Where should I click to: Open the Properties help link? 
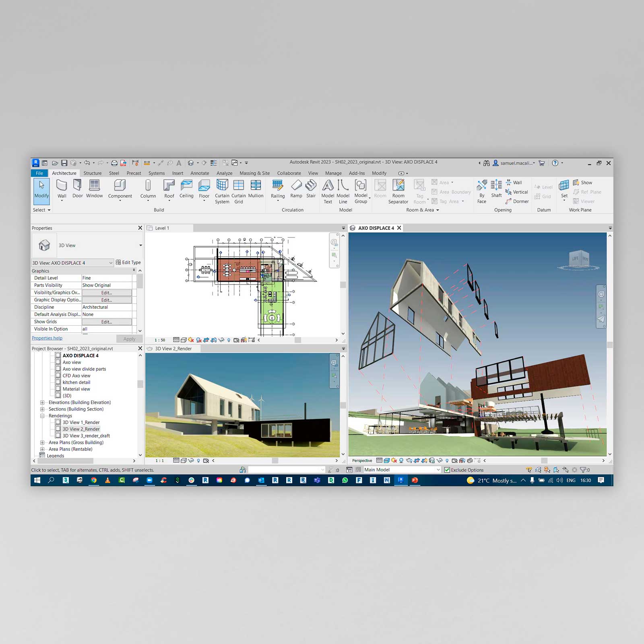pos(47,338)
